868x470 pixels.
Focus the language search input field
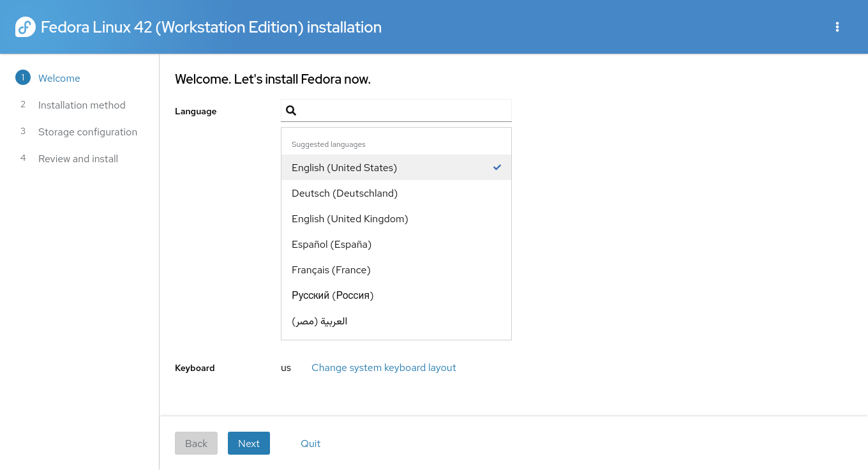tap(396, 110)
